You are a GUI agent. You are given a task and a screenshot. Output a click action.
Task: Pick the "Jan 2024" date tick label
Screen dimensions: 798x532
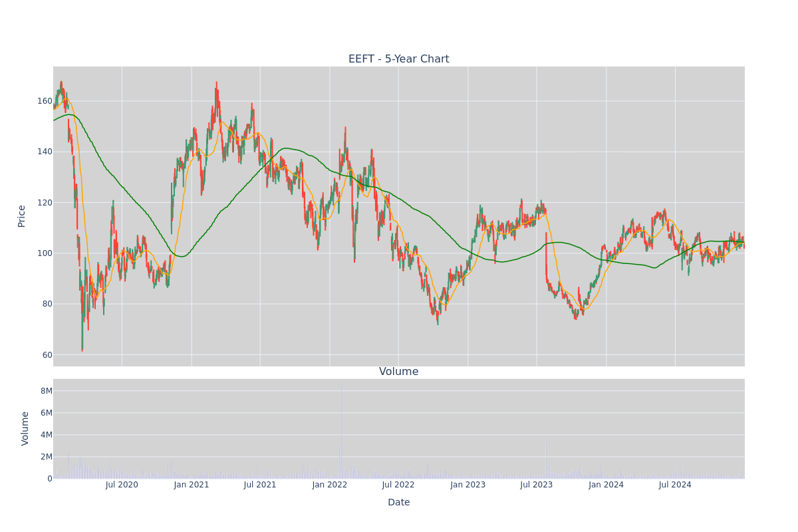606,485
